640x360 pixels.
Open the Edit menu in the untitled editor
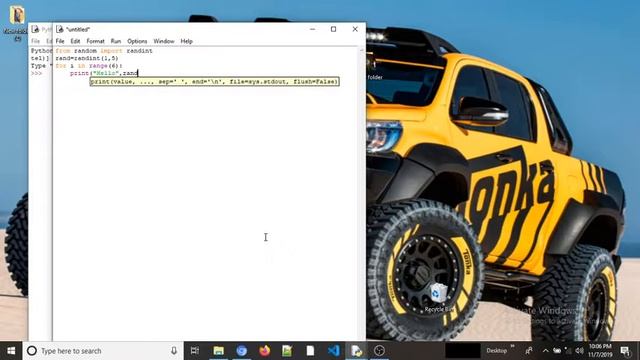coord(75,41)
